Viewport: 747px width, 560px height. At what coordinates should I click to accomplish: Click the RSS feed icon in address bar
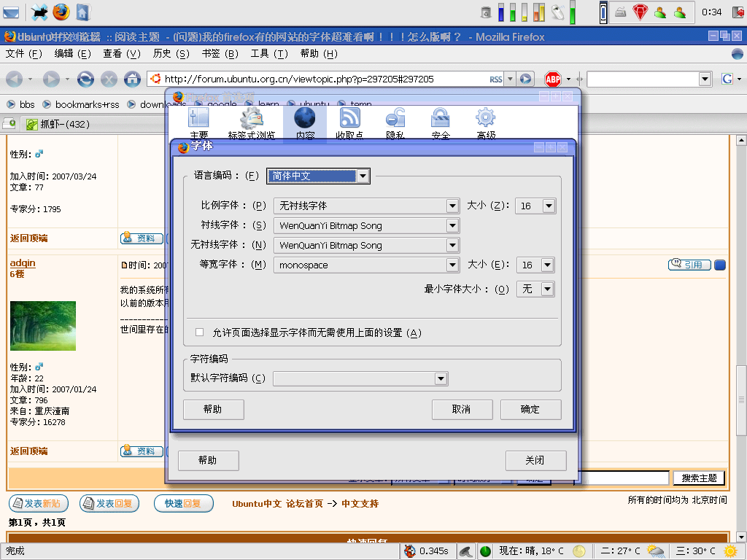(495, 79)
